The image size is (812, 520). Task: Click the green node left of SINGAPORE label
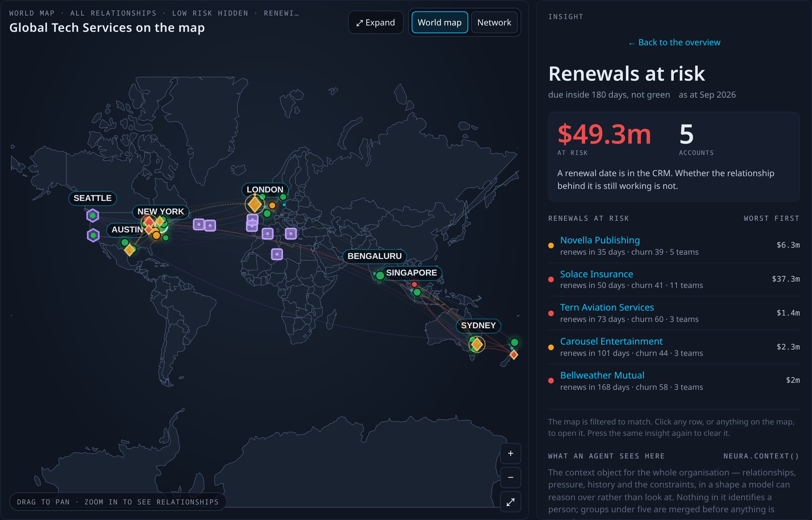click(380, 275)
